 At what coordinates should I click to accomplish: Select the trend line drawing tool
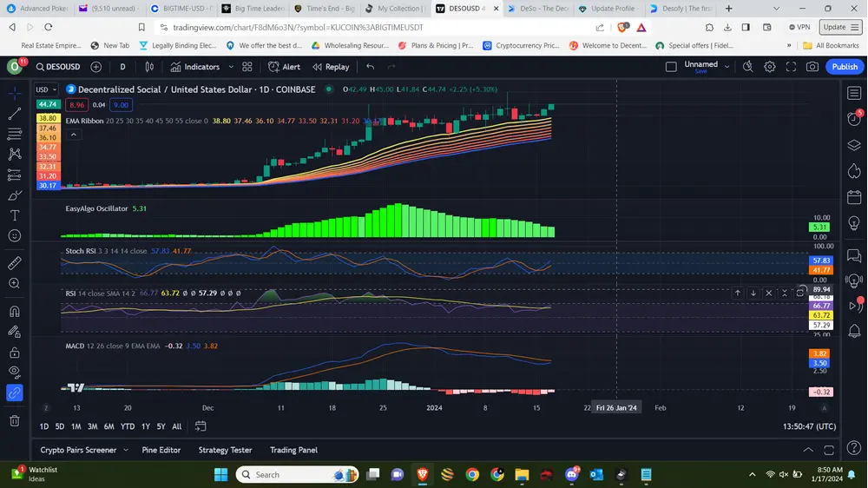click(15, 114)
